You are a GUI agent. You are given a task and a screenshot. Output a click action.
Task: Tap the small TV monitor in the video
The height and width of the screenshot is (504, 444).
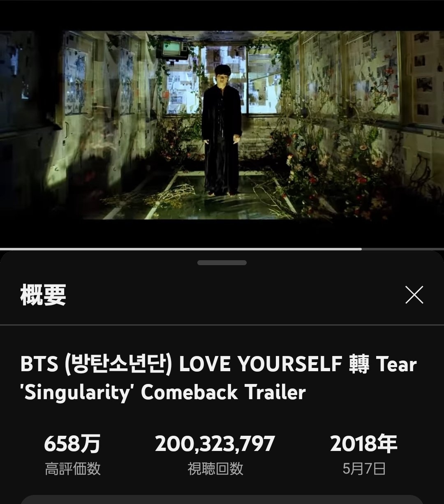point(172,49)
